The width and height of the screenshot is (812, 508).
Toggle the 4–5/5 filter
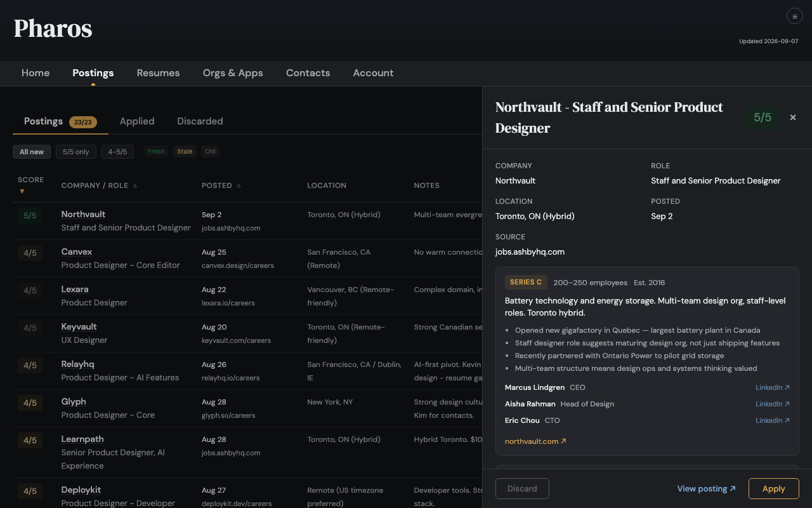pyautogui.click(x=117, y=152)
